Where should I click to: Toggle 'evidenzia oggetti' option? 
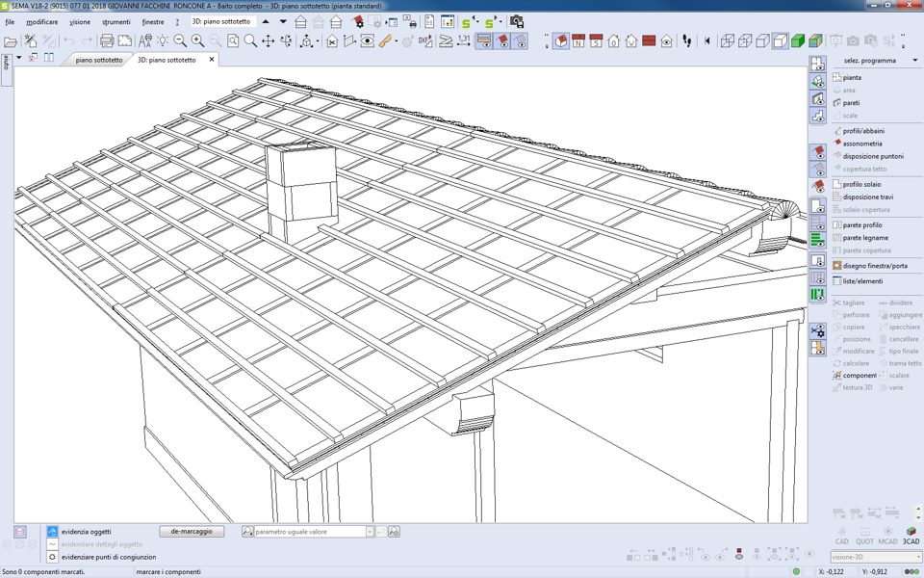click(x=53, y=532)
